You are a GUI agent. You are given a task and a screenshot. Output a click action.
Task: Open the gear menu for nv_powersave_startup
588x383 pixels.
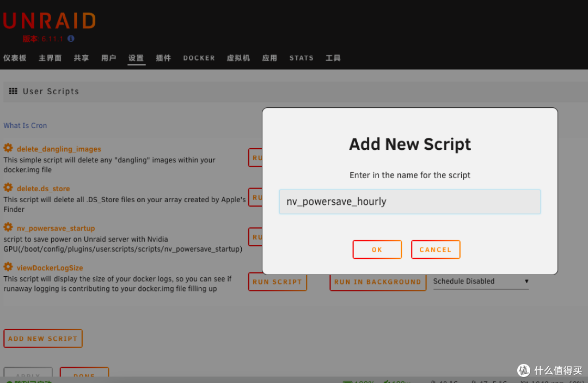(x=8, y=227)
